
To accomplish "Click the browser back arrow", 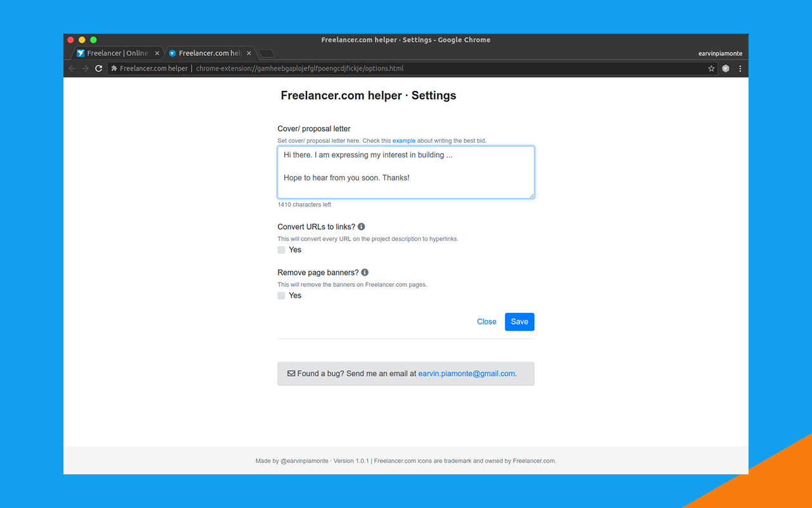I will [72, 69].
